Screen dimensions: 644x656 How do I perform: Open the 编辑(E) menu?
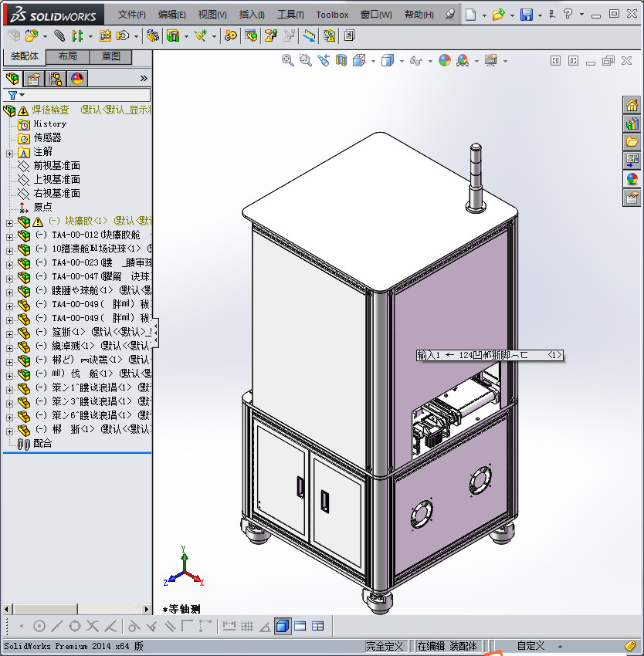(x=171, y=15)
